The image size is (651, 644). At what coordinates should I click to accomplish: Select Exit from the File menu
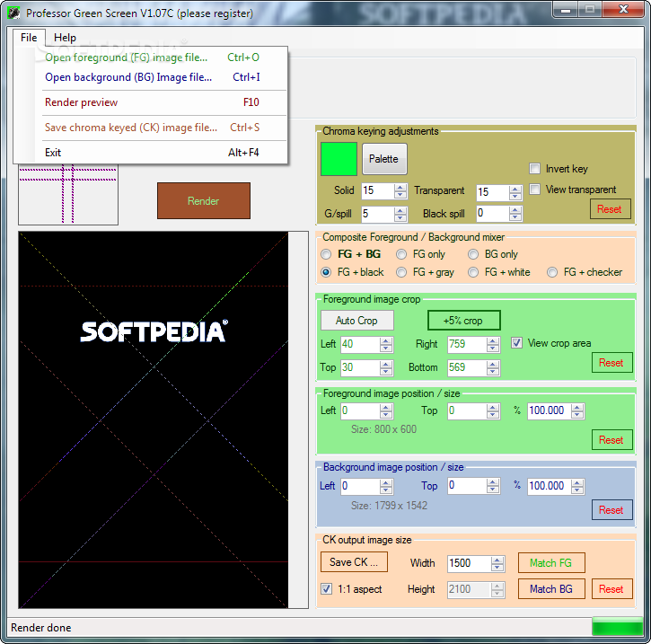152,153
